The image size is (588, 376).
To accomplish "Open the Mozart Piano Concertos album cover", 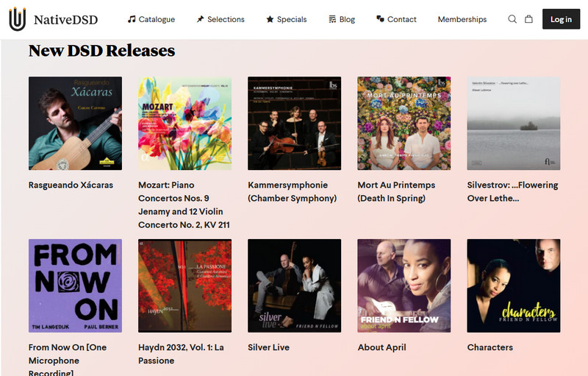I will pyautogui.click(x=185, y=124).
